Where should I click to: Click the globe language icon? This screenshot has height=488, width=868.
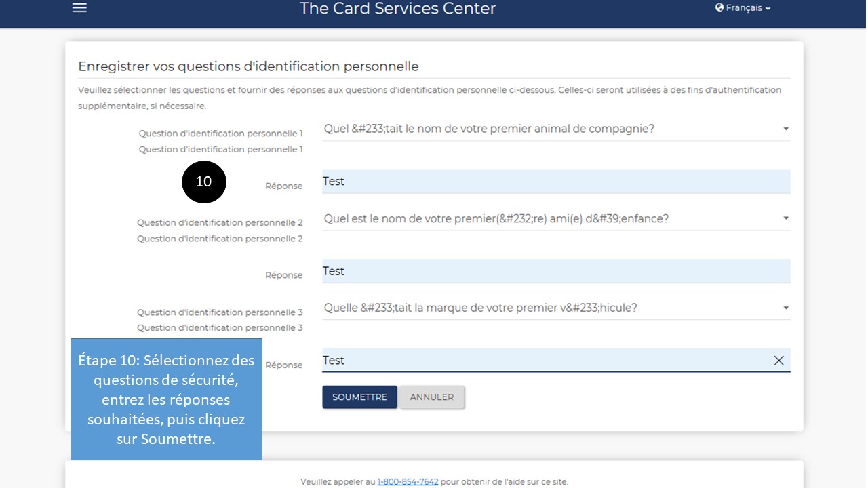click(x=719, y=7)
